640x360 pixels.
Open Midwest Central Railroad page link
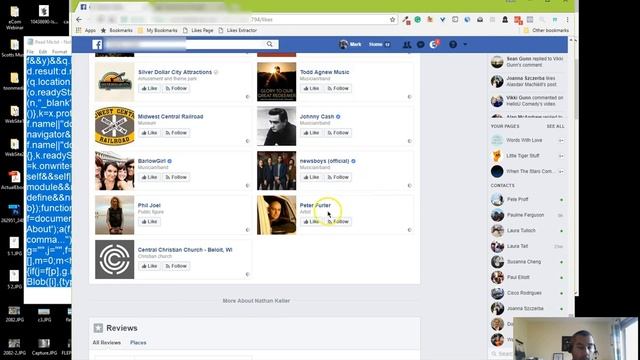(x=170, y=116)
